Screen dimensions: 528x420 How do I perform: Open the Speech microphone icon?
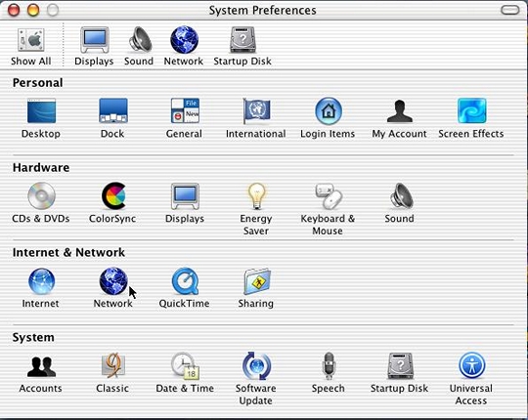[329, 366]
